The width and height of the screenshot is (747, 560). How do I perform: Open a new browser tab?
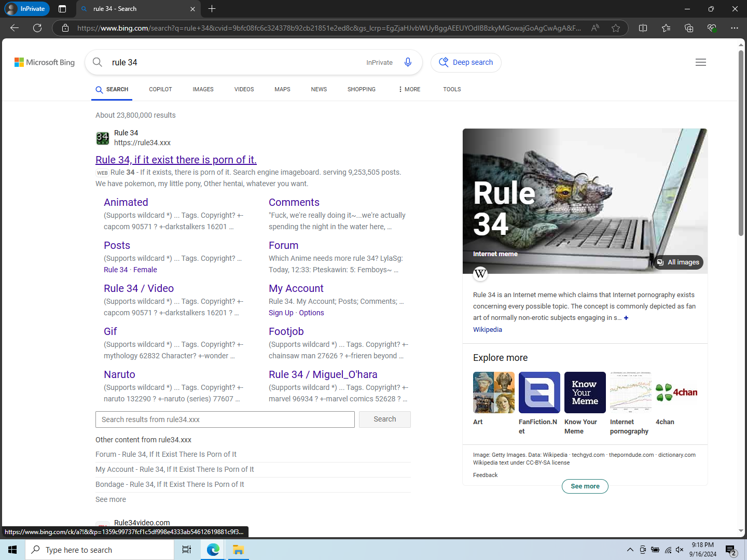[x=212, y=9]
